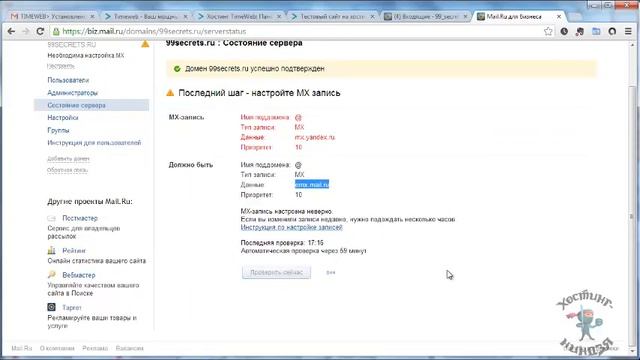Open Инструкция по настройке записей link
Image resolution: width=640 pixels, height=360 pixels.
(x=291, y=227)
